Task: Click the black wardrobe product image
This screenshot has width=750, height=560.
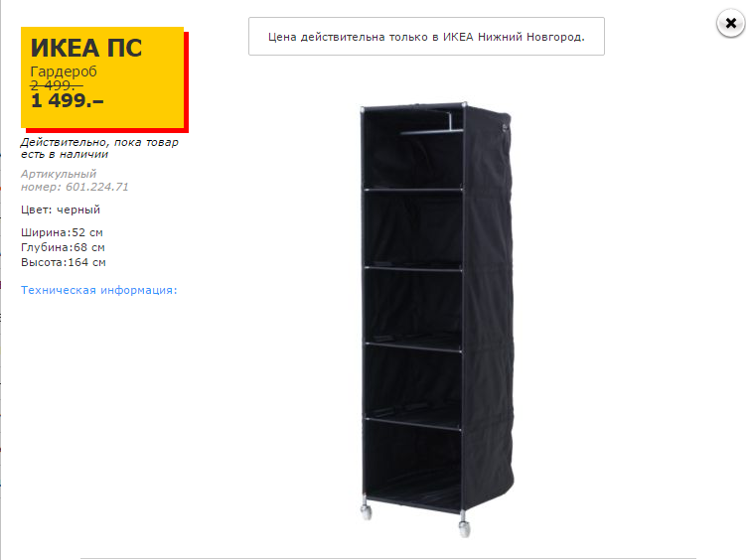Action: [x=437, y=320]
